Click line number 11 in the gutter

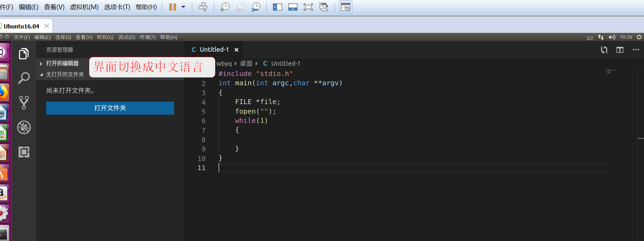click(201, 168)
